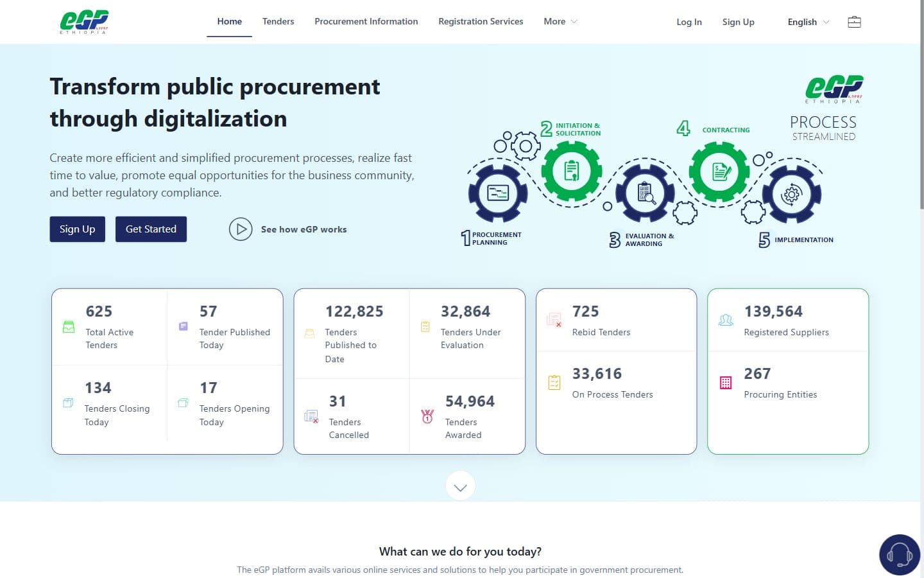The image size is (924, 578).
Task: Click the Tenders Opening Today icon
Action: click(x=183, y=403)
